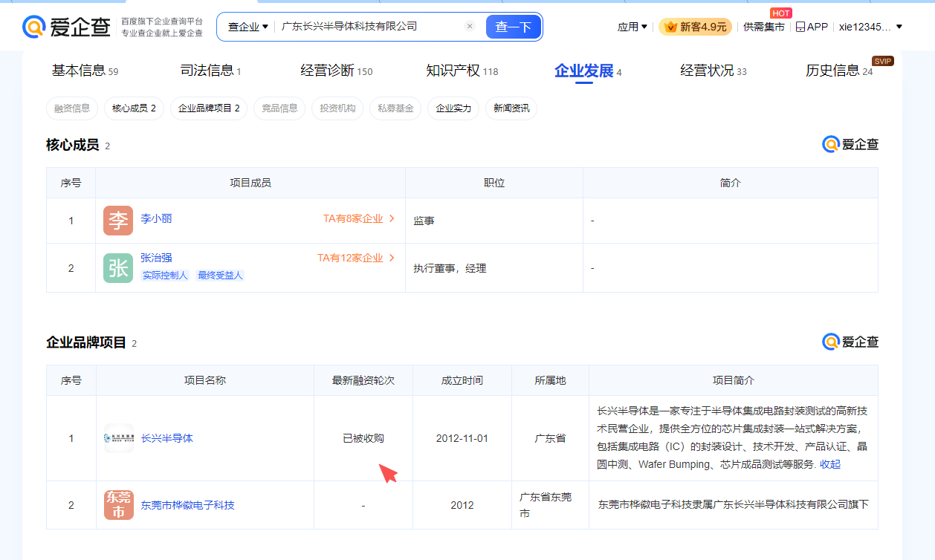Select the 企业品牌项目 sub-filter chip
Screen dimensions: 935x560
point(208,108)
